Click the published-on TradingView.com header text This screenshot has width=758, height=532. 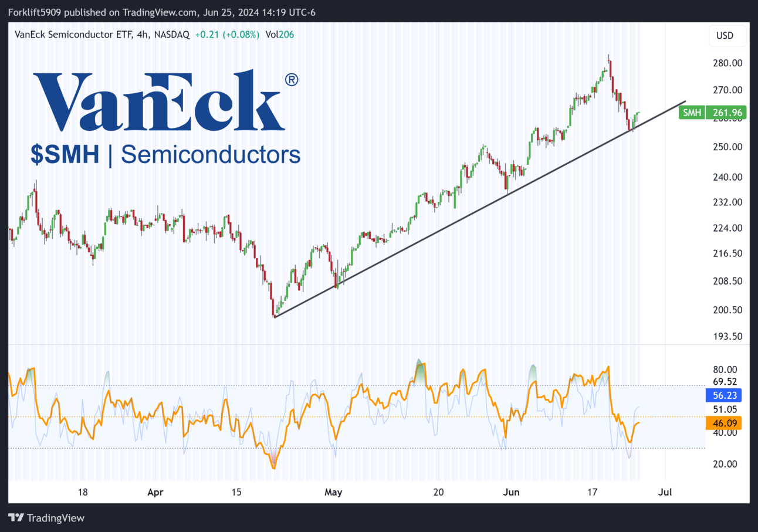click(x=162, y=12)
